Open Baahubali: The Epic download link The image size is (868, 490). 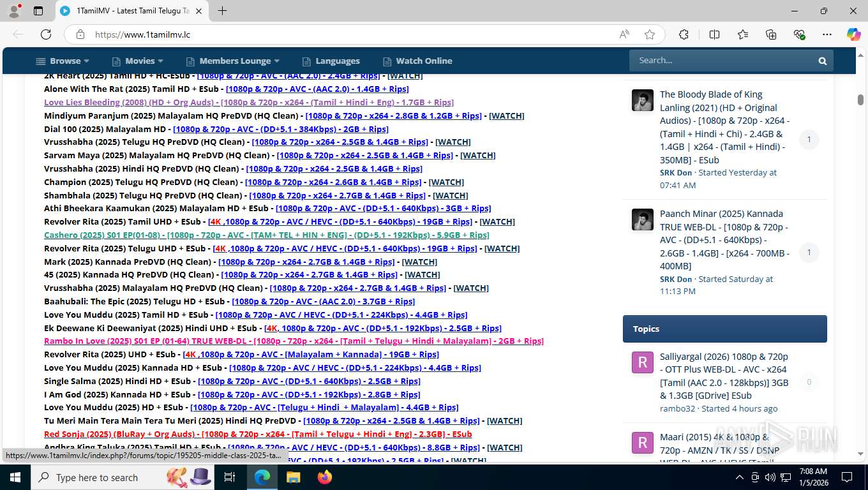click(x=323, y=301)
